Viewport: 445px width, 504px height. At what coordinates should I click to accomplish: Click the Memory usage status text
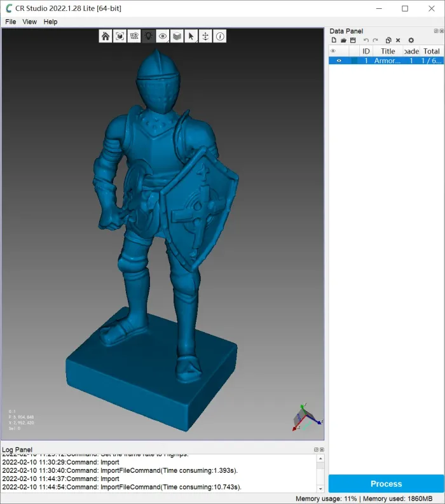click(x=326, y=498)
